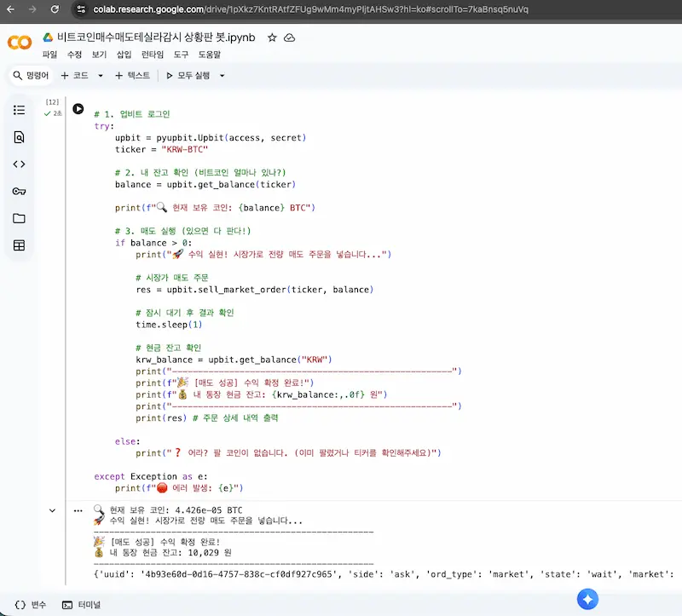Open the 수정 menu
This screenshot has width=682, height=616.
(74, 55)
